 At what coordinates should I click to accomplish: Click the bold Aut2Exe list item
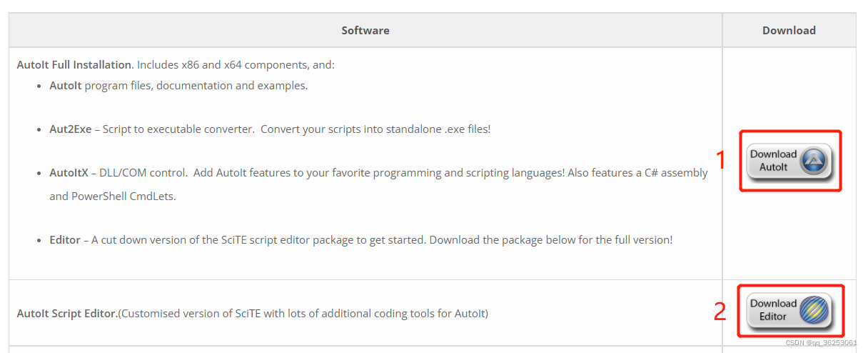click(x=70, y=129)
